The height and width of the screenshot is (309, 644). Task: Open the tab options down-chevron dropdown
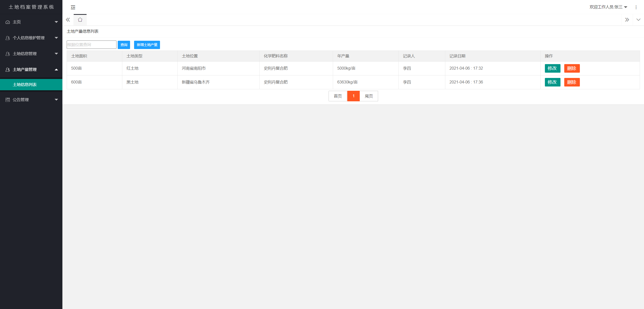(638, 20)
